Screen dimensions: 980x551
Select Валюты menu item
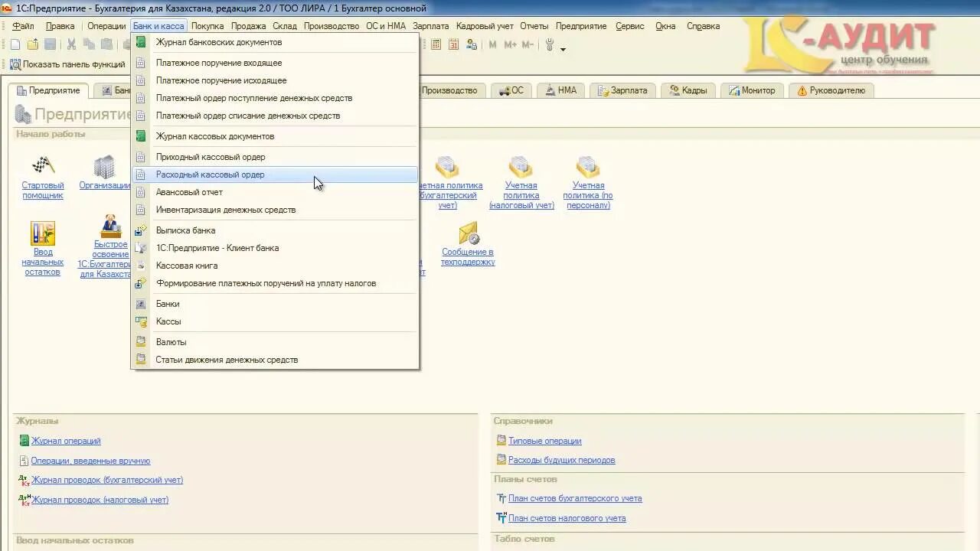coord(275,342)
